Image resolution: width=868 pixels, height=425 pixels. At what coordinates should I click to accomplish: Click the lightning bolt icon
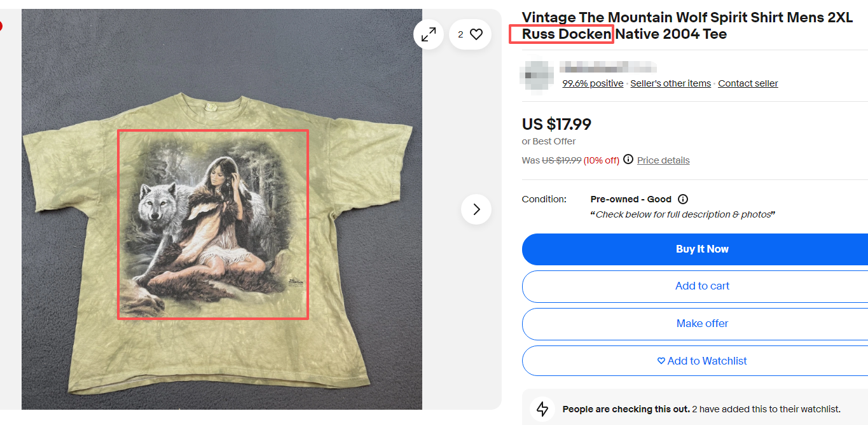[542, 409]
